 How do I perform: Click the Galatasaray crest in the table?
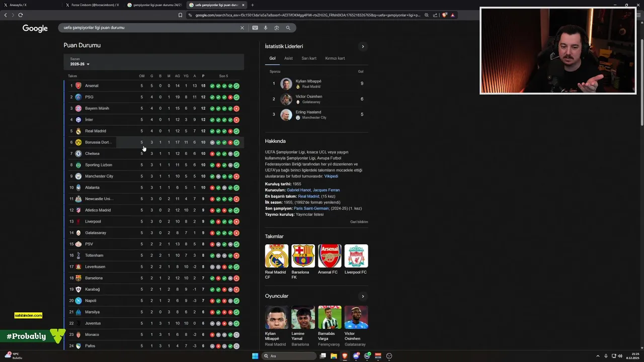tap(78, 233)
